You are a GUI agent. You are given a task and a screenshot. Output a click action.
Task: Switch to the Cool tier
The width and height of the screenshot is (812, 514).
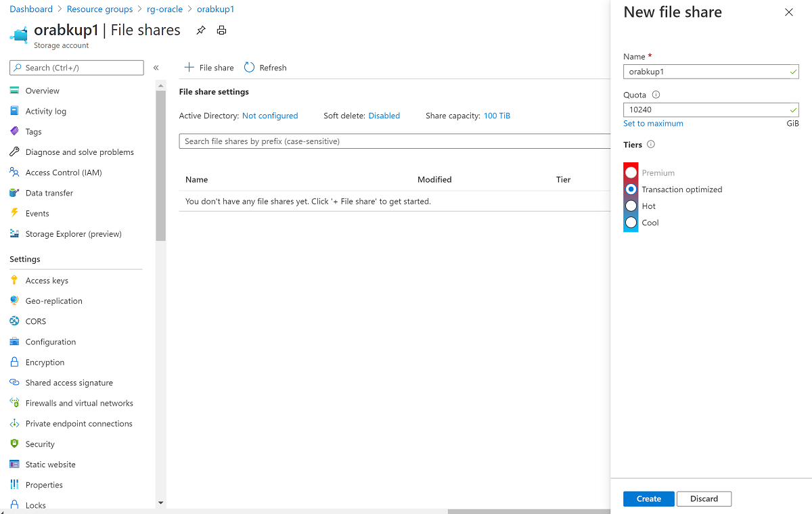point(631,223)
